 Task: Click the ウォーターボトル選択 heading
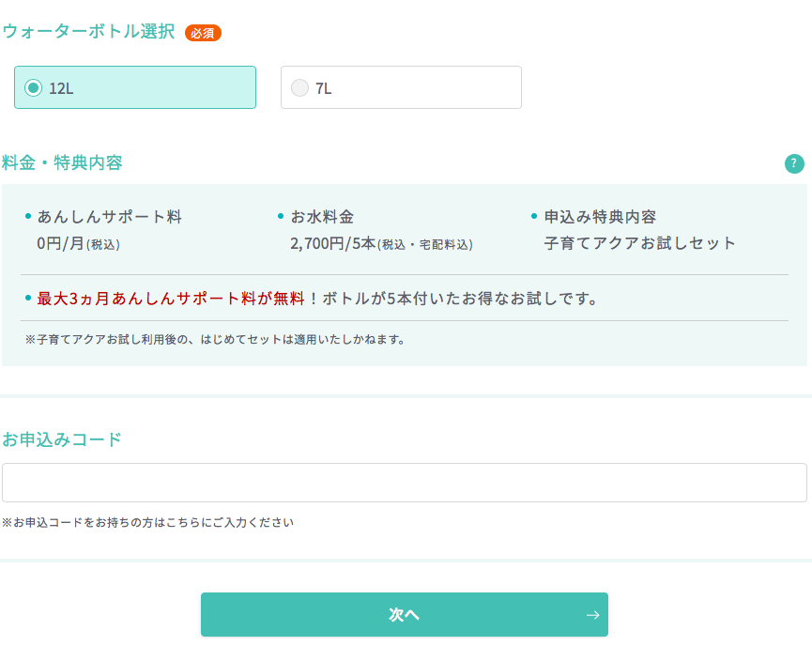88,32
